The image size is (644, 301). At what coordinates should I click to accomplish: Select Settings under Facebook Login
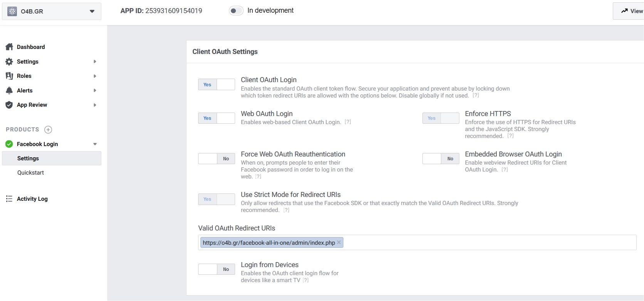coord(28,158)
